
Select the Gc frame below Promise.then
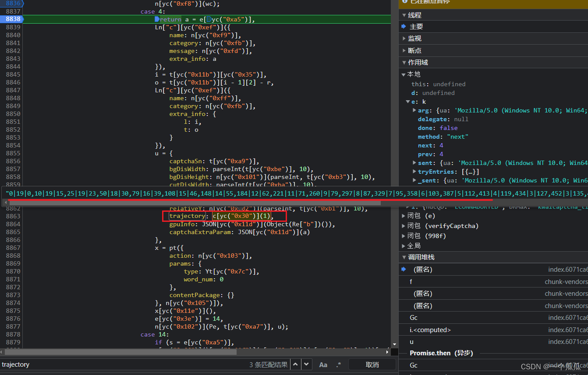(493, 365)
